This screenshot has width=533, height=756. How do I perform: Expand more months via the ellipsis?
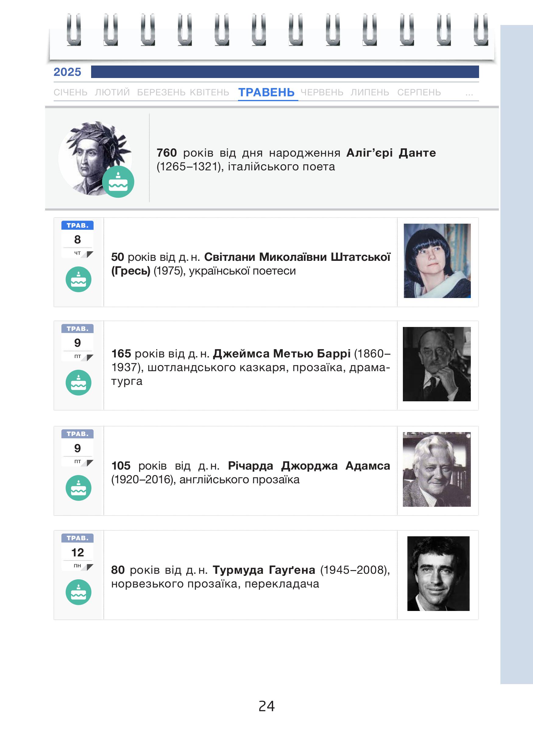tap(469, 94)
